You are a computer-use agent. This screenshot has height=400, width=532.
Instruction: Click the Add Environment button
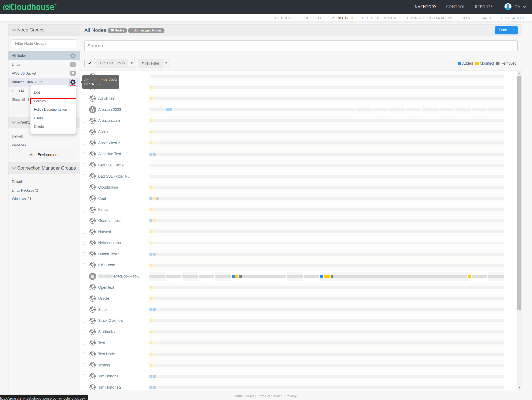point(44,155)
